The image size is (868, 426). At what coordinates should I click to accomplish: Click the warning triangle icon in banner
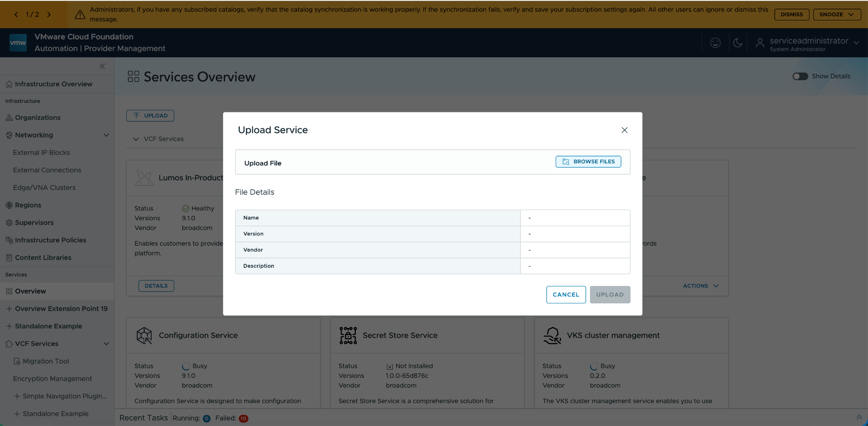point(80,14)
